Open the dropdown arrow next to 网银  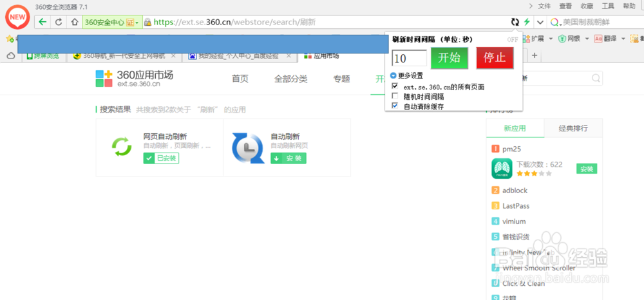click(x=587, y=39)
